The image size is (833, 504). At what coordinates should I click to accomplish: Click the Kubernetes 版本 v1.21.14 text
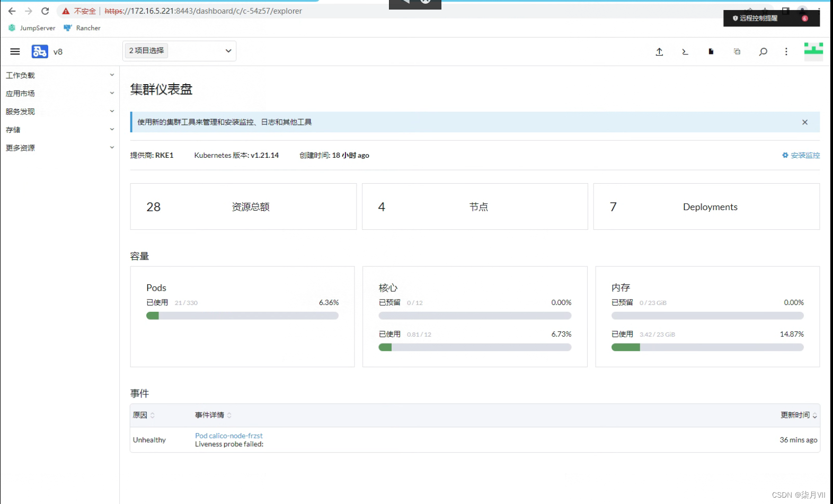pyautogui.click(x=236, y=155)
